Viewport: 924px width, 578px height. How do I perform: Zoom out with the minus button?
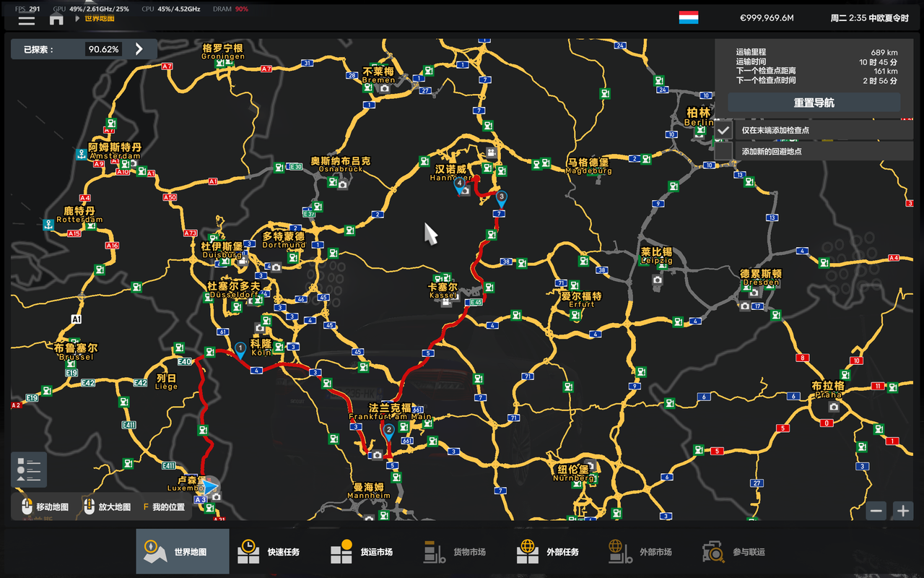coord(876,511)
